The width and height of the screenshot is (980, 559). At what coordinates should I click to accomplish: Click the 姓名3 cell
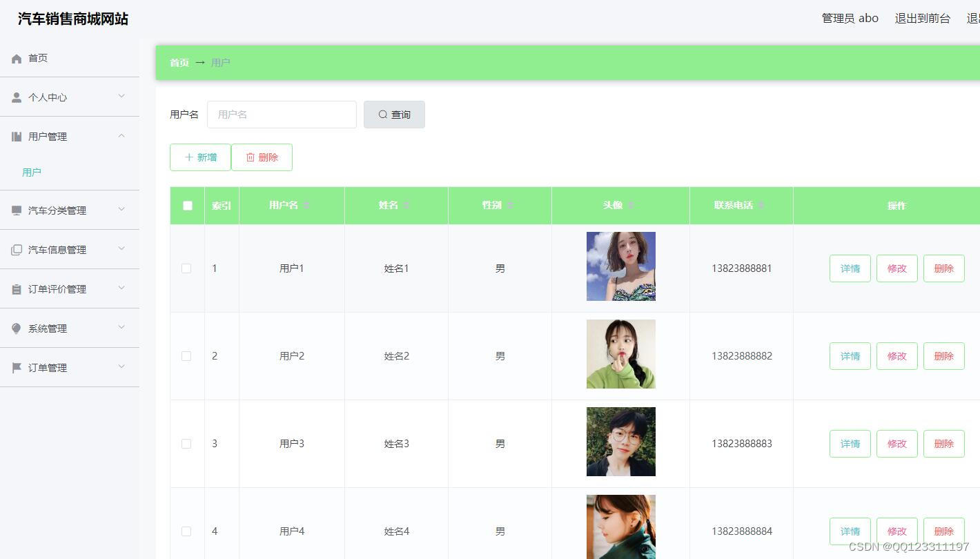[x=397, y=444]
